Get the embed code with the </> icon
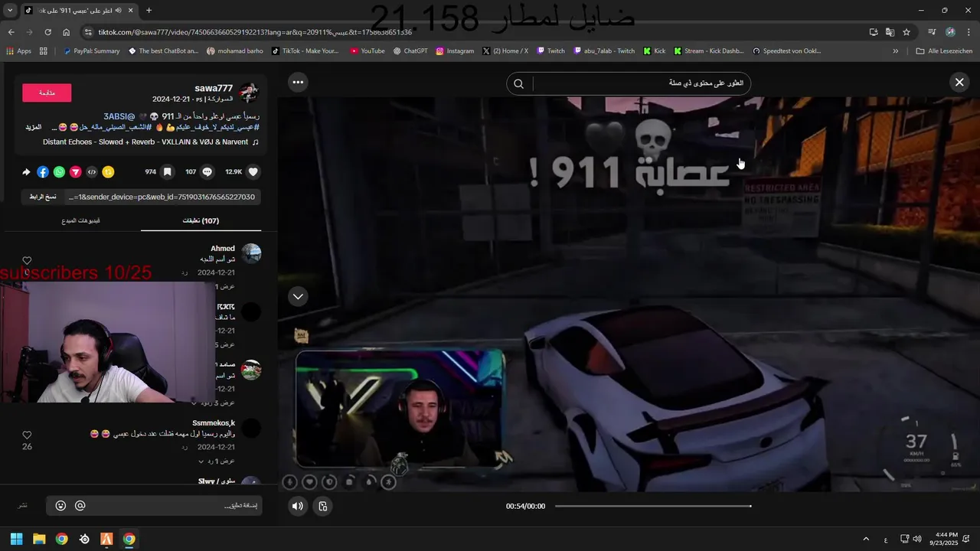Image resolution: width=980 pixels, height=551 pixels. (x=92, y=172)
